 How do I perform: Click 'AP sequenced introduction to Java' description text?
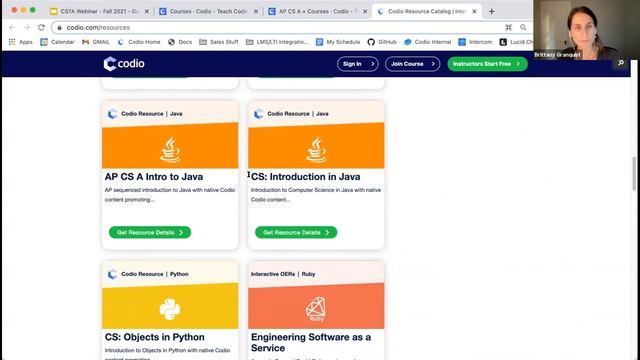170,195
